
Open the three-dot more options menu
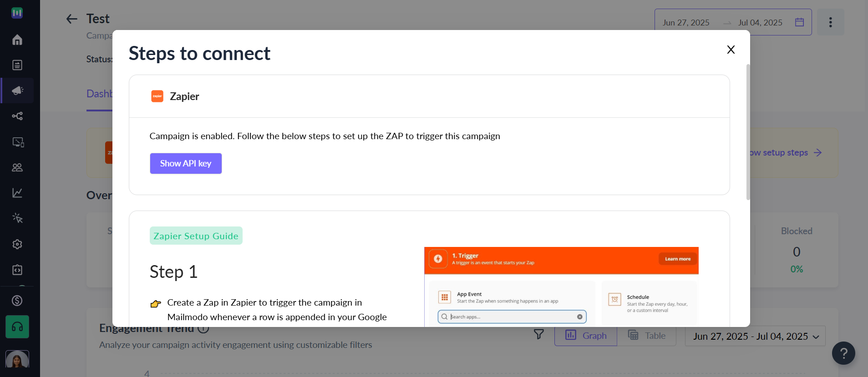[x=830, y=22]
